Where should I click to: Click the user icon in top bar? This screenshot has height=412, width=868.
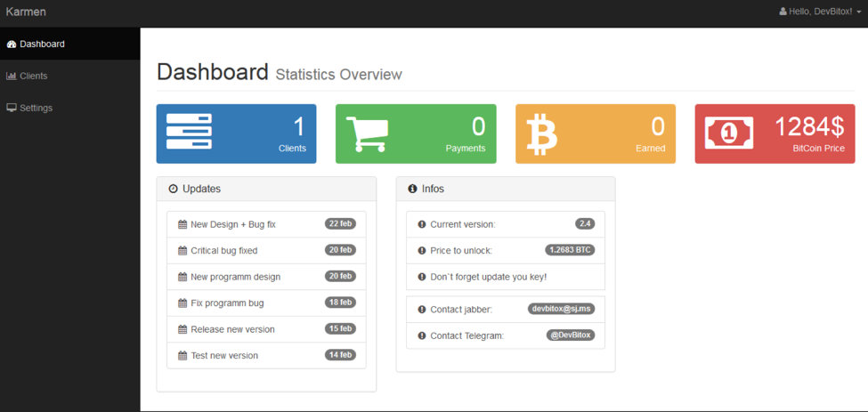pyautogui.click(x=783, y=12)
